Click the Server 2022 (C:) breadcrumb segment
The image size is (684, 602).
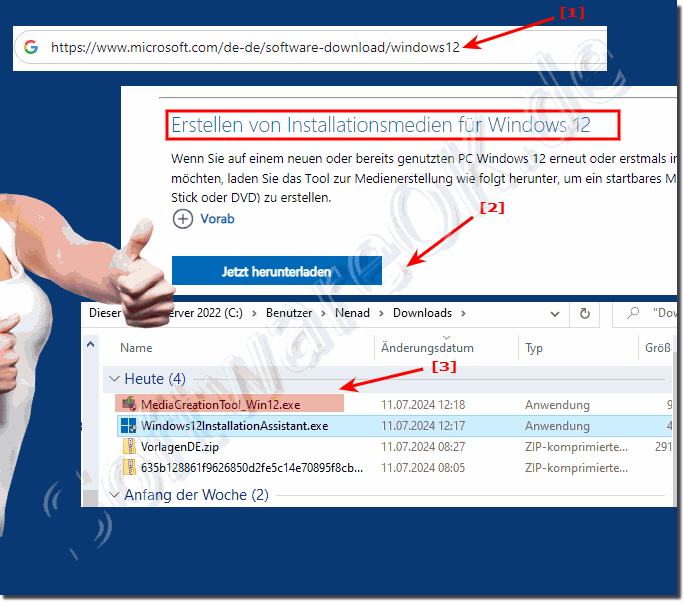click(205, 313)
